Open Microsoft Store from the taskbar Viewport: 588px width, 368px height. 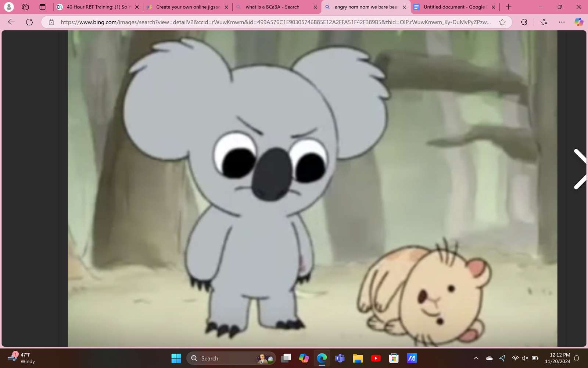[394, 358]
